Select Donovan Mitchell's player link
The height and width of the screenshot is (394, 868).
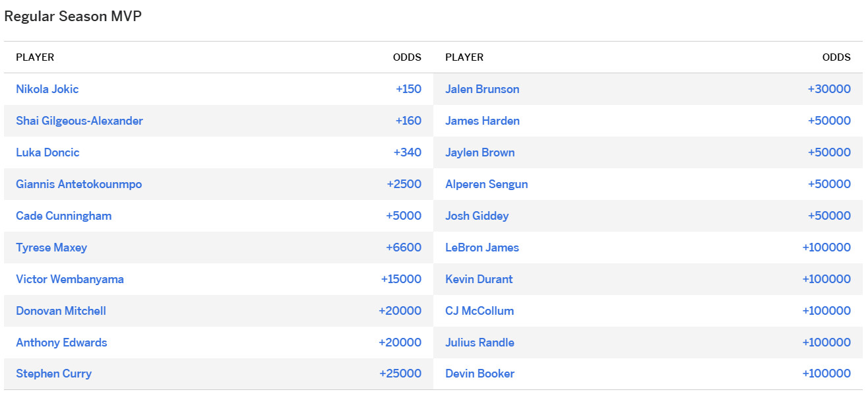[x=61, y=311]
